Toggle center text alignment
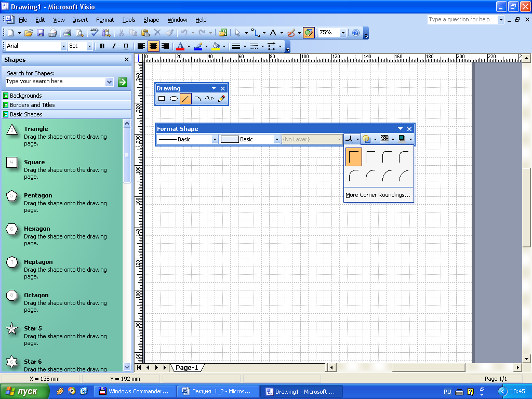532x399 pixels. tap(153, 46)
